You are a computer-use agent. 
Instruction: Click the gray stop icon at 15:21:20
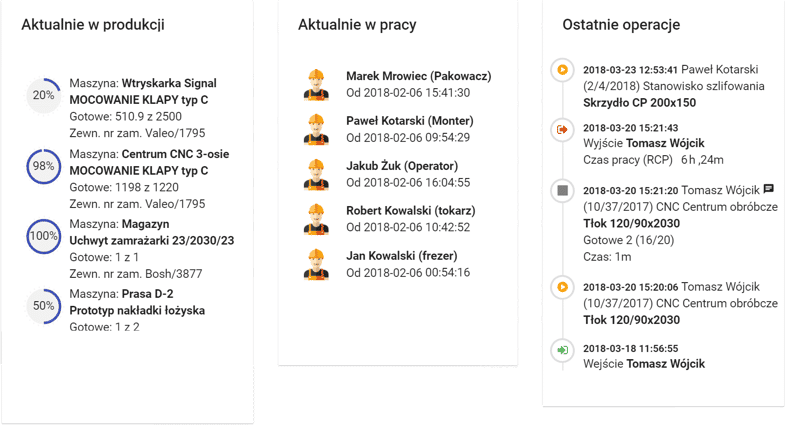pos(562,190)
